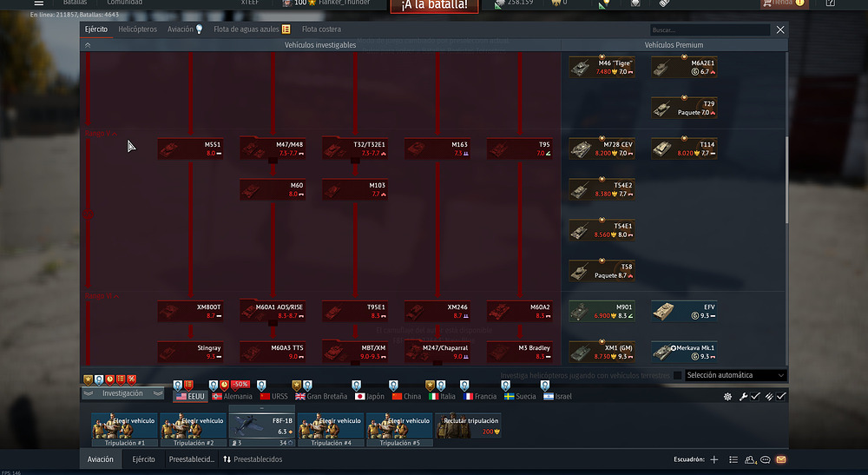Toggle helicopter research with ground vehicles checkbox
This screenshot has width=868, height=475.
point(677,375)
